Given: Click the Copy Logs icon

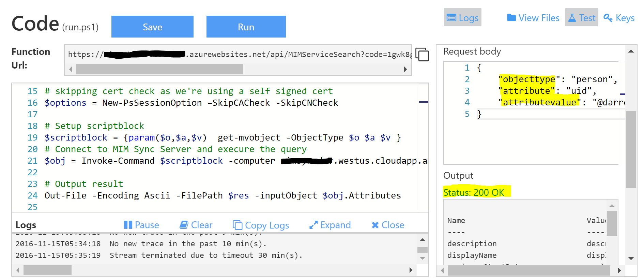Looking at the screenshot, I should click(x=237, y=225).
